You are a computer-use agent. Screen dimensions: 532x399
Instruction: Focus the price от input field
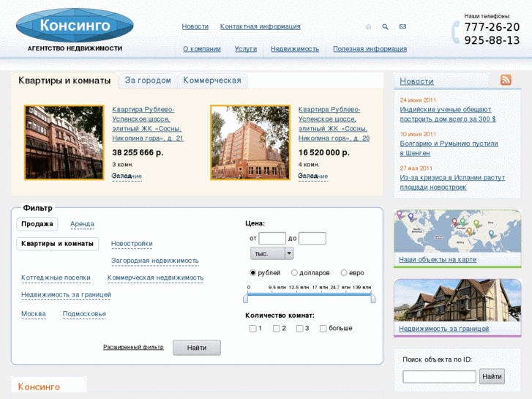(272, 239)
